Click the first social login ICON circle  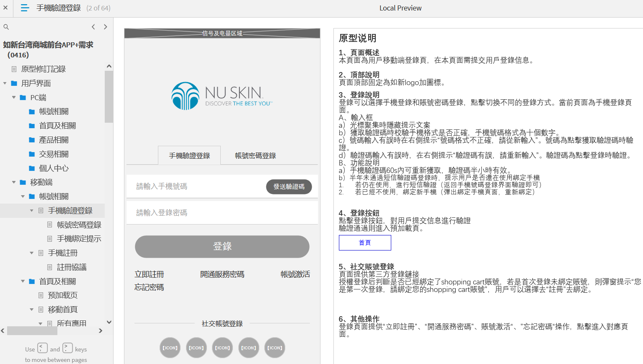pos(170,348)
